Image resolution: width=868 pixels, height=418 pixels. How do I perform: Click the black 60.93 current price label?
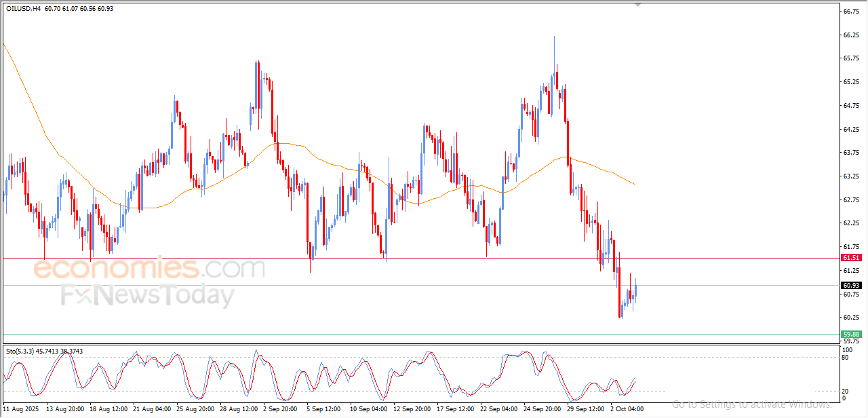pos(850,285)
